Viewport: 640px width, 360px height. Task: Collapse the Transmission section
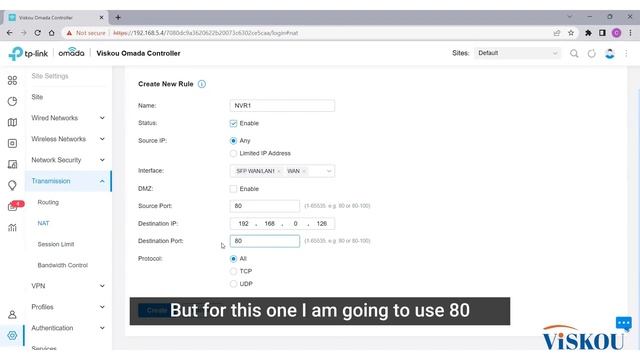point(68,181)
